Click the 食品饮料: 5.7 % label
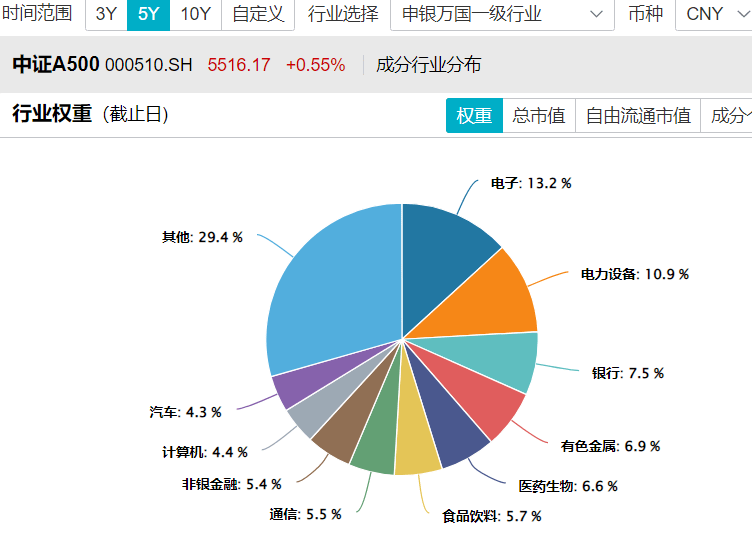 click(x=491, y=516)
